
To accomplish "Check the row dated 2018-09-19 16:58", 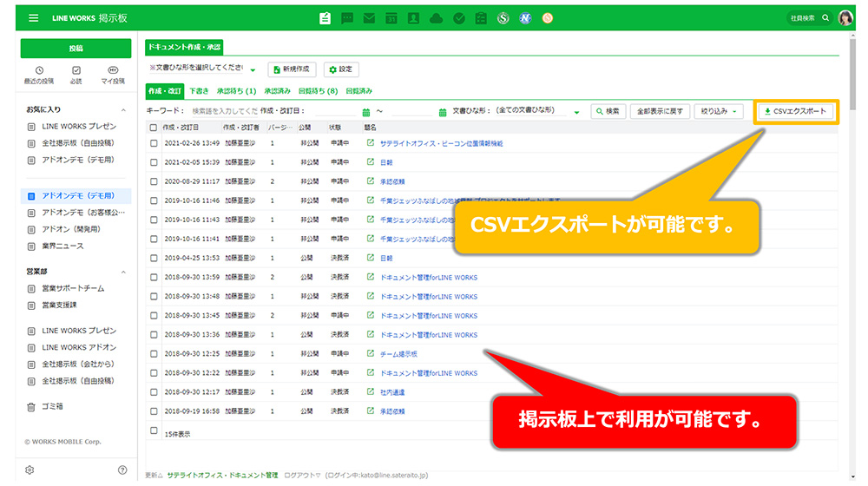I will click(154, 411).
